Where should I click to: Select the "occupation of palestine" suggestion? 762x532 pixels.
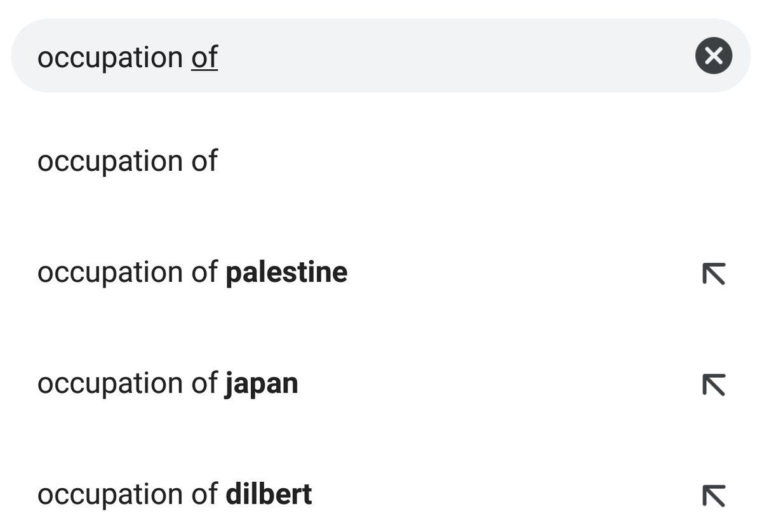coord(192,273)
